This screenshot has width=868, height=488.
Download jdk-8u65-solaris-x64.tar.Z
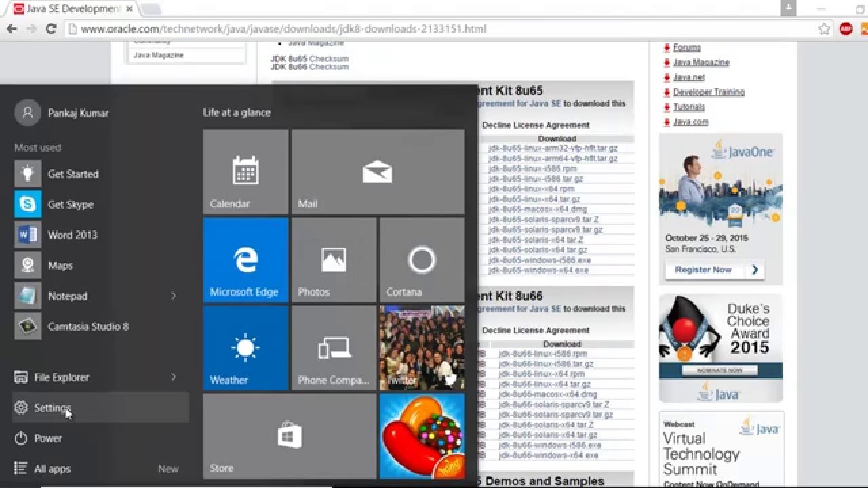[x=536, y=240]
